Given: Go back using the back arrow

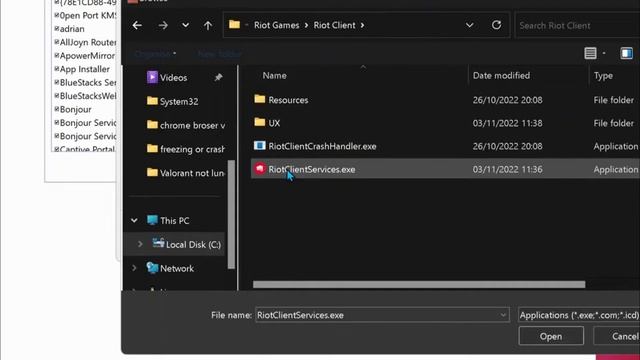Looking at the screenshot, I should 137,25.
